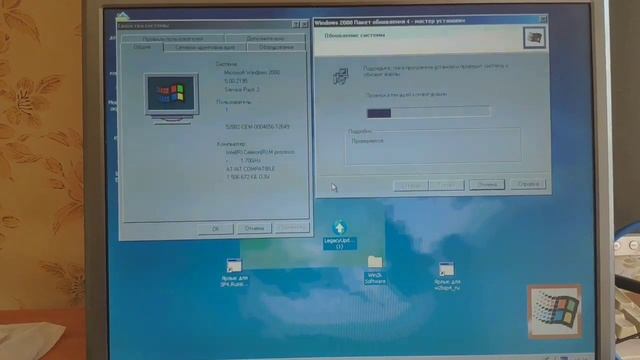Click the 5.00.2195 version text

click(236, 81)
